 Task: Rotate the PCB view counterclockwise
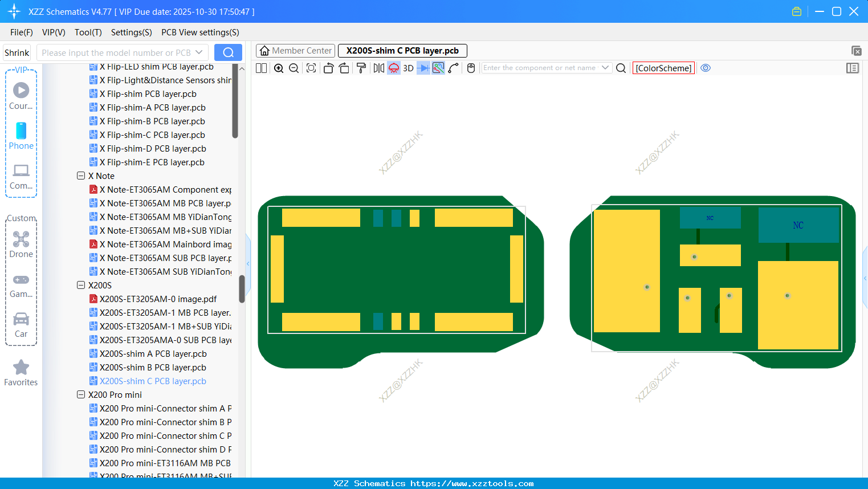pos(328,68)
